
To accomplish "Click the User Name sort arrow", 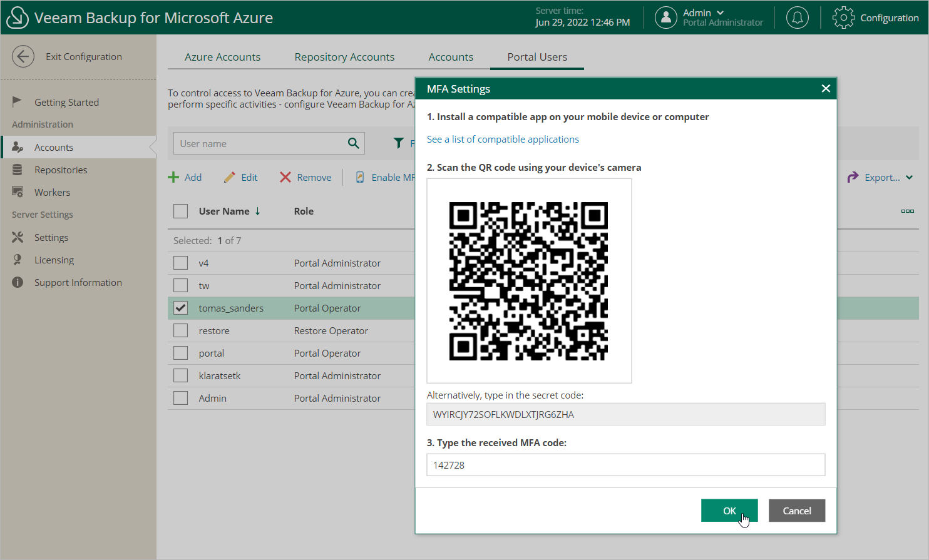I will pyautogui.click(x=257, y=211).
